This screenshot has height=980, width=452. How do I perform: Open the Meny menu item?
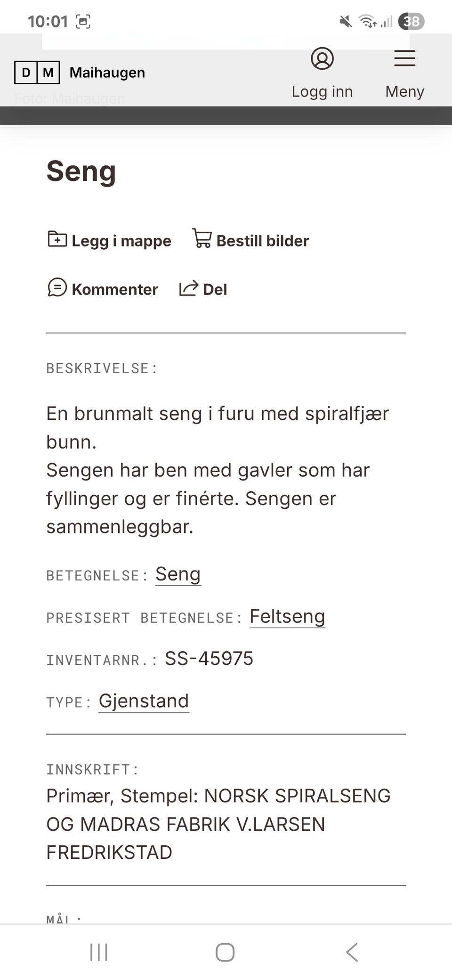(x=404, y=91)
